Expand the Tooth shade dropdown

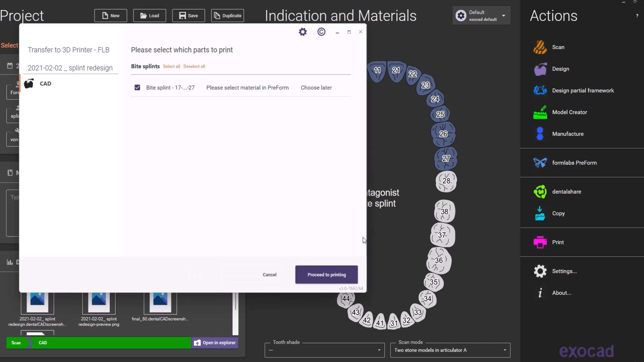click(379, 350)
